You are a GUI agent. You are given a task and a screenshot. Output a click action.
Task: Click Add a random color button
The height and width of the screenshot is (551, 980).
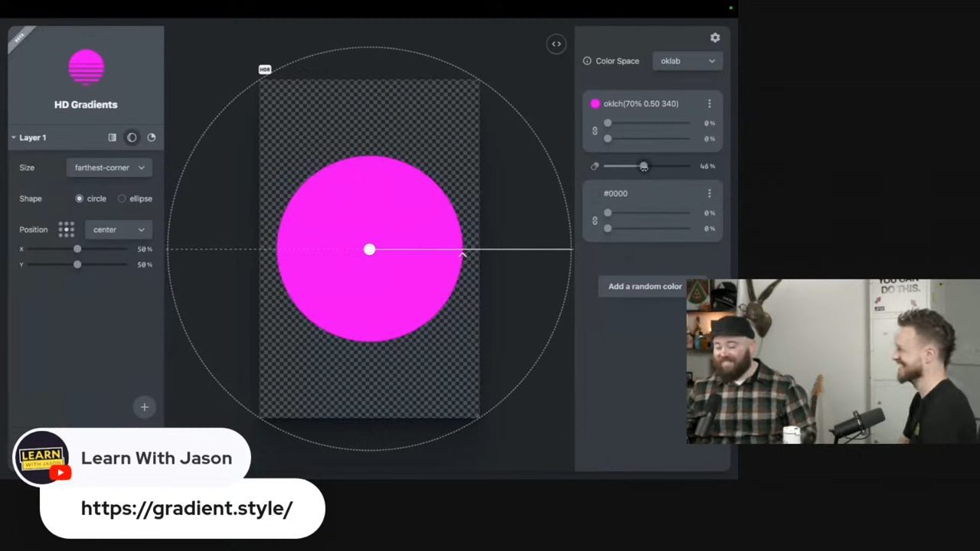(x=645, y=286)
